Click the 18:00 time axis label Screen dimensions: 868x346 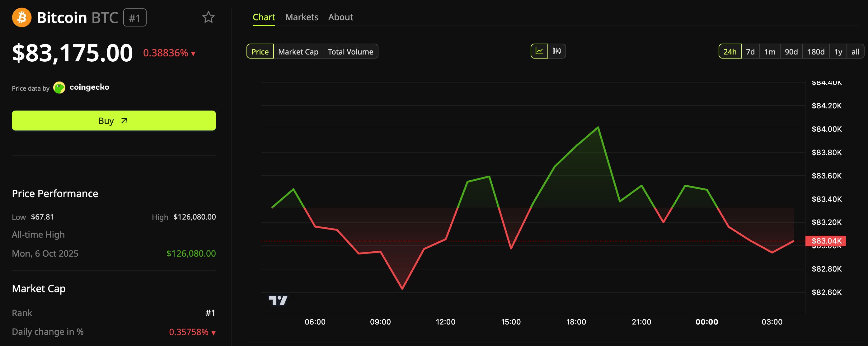pyautogui.click(x=576, y=322)
